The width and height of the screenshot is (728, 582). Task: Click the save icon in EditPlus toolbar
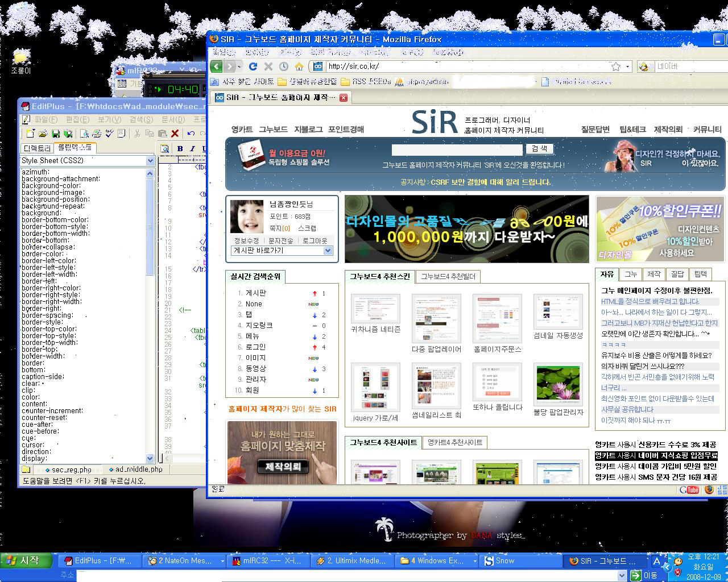tap(56, 134)
